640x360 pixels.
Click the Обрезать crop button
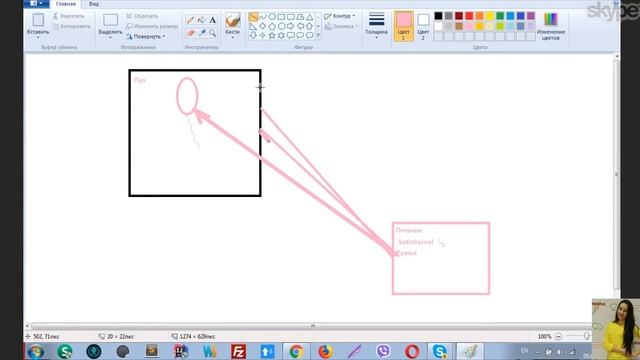[142, 16]
